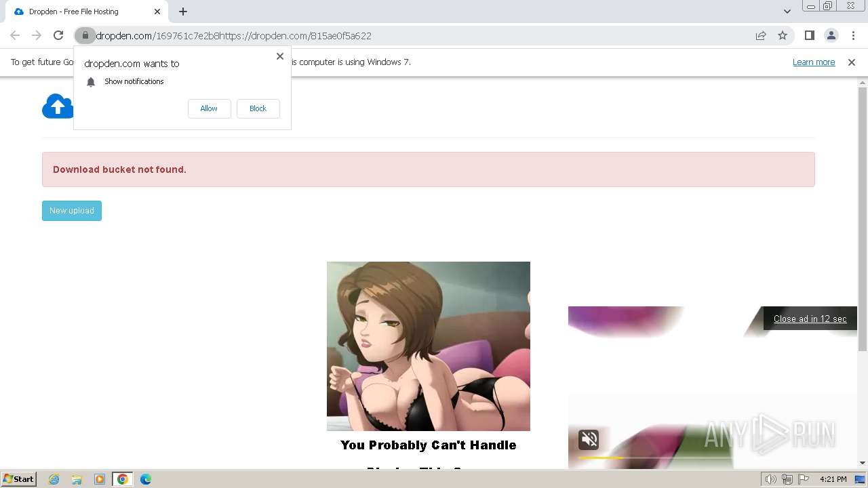Click the taskbar clock showing 4:21 PM
The height and width of the screenshot is (488, 868).
833,479
